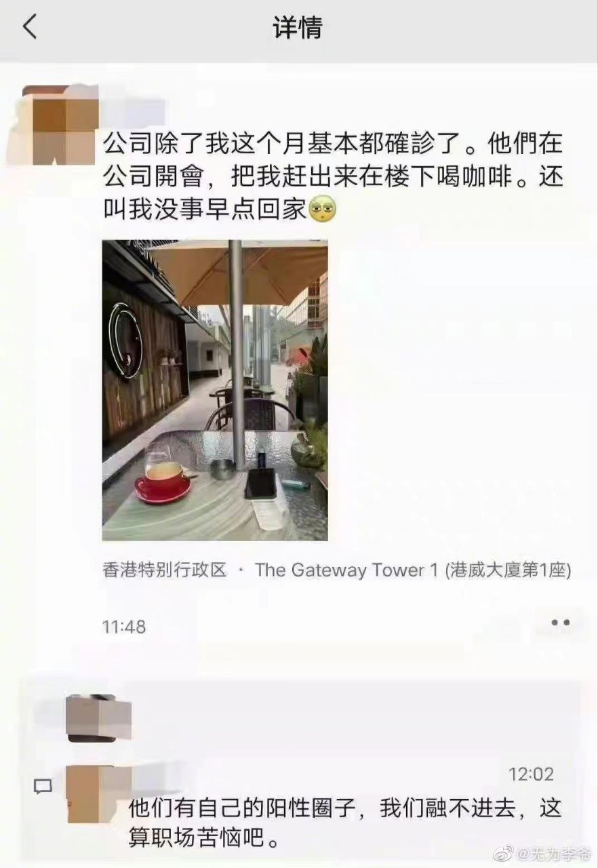Tap the back arrow in header
This screenshot has width=598, height=868.
coord(30,27)
